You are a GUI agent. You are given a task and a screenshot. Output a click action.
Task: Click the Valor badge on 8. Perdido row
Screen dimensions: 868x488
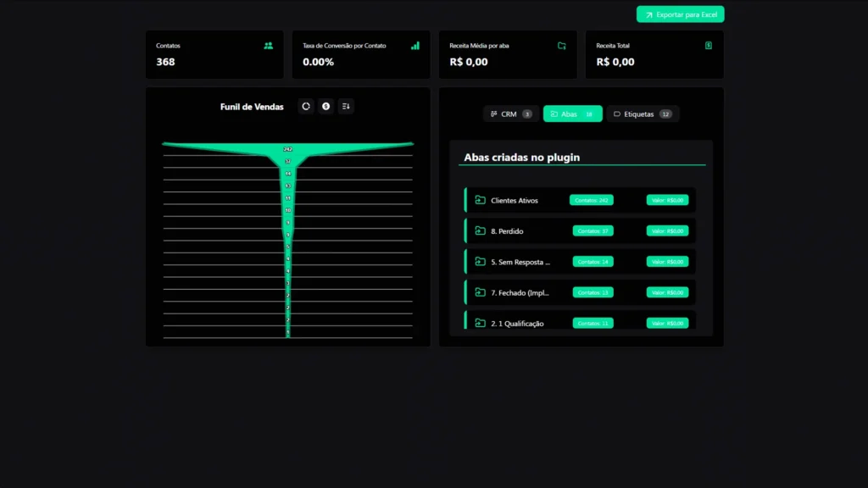pyautogui.click(x=668, y=231)
